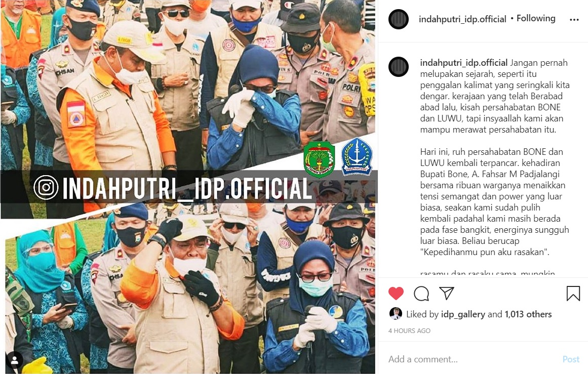The height and width of the screenshot is (374, 588).
Task: Unlike the post via red heart icon
Action: (396, 294)
